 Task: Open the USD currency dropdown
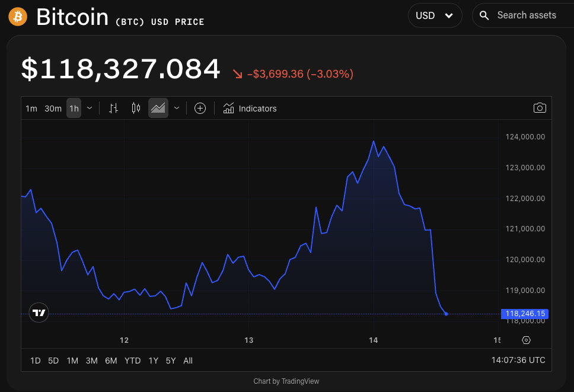(x=435, y=15)
